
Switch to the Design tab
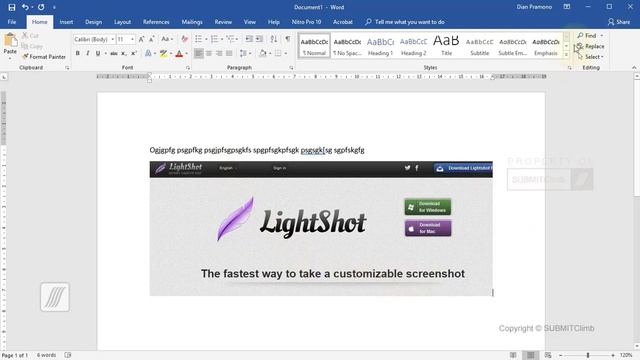(x=93, y=22)
